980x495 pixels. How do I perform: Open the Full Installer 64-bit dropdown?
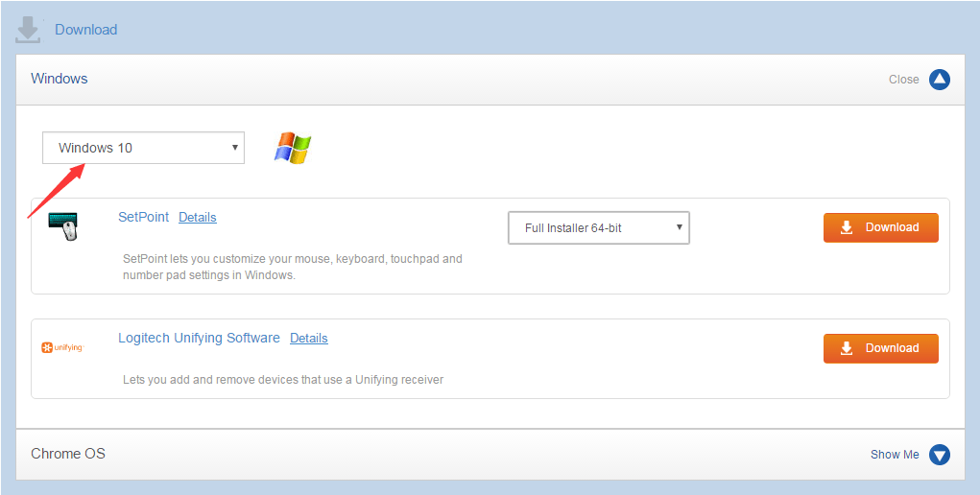point(599,227)
